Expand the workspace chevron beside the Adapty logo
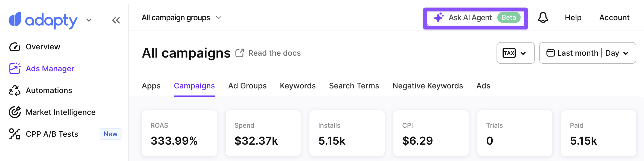 [x=89, y=20]
